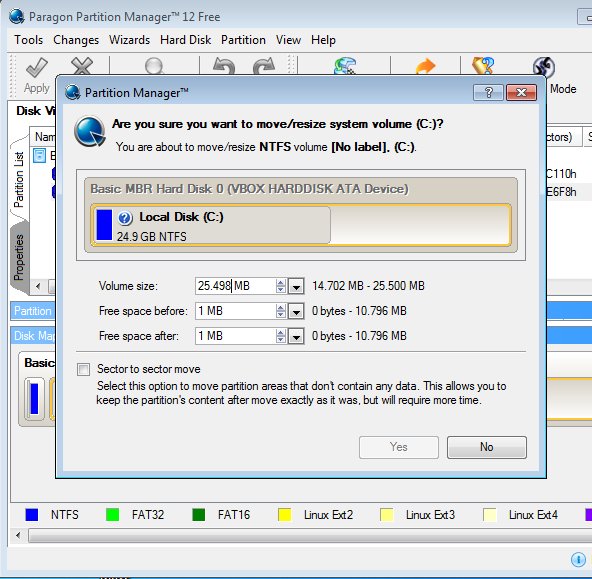Click the dark green FAT16 legend swatch

(199, 515)
